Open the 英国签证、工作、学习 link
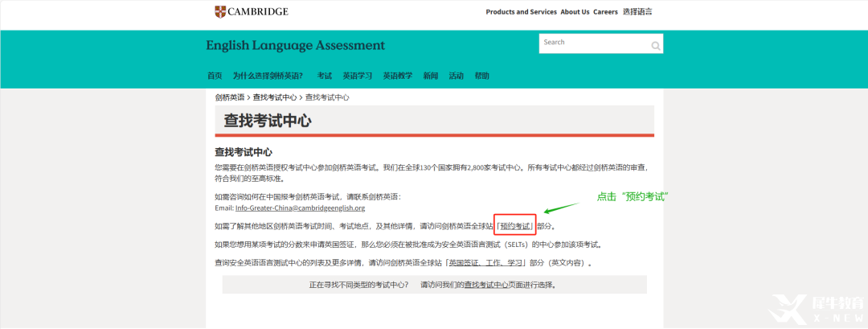The image size is (868, 329). point(485,262)
